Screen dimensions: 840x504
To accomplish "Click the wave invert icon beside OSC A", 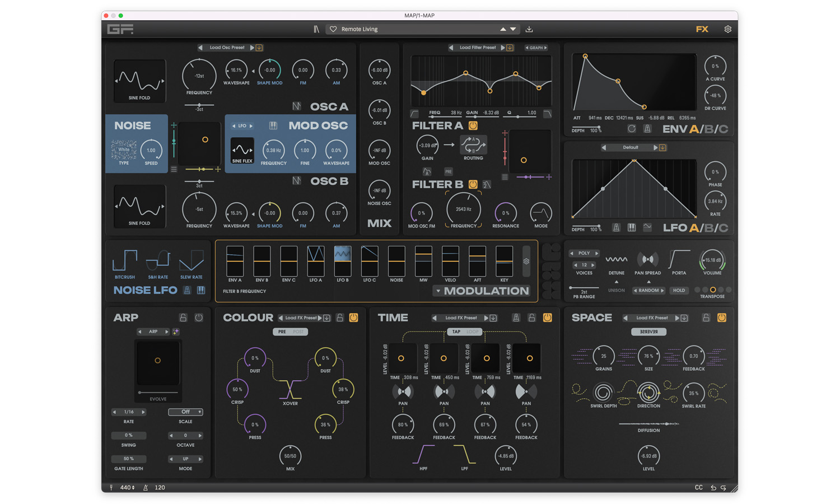I will click(x=296, y=106).
